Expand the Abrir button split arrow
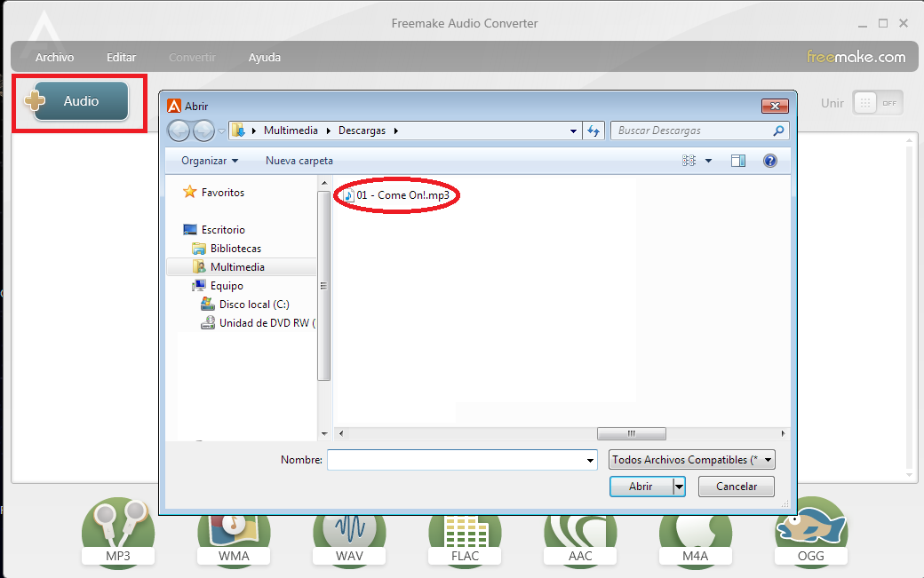Image resolution: width=924 pixels, height=578 pixels. coord(680,487)
